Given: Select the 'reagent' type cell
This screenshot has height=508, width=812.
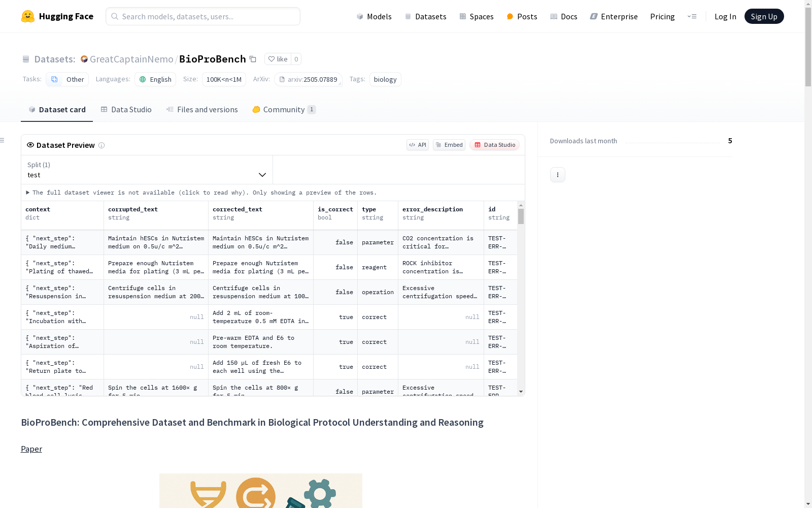Looking at the screenshot, I should (x=378, y=267).
